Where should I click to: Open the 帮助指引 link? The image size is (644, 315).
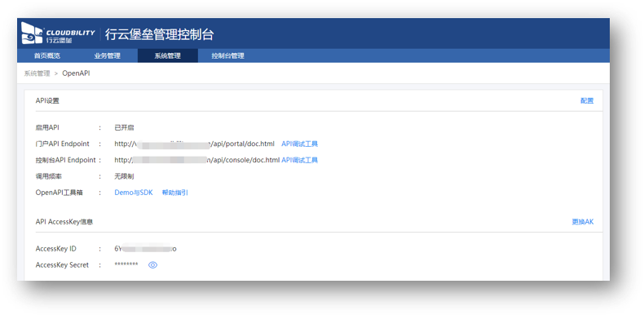(x=175, y=193)
